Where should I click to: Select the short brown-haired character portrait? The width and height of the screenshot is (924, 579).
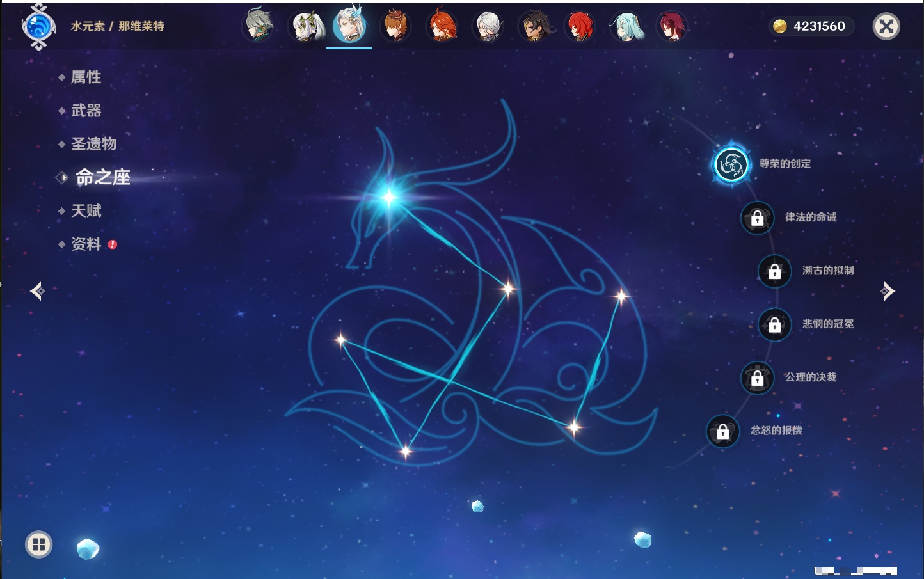[x=396, y=26]
